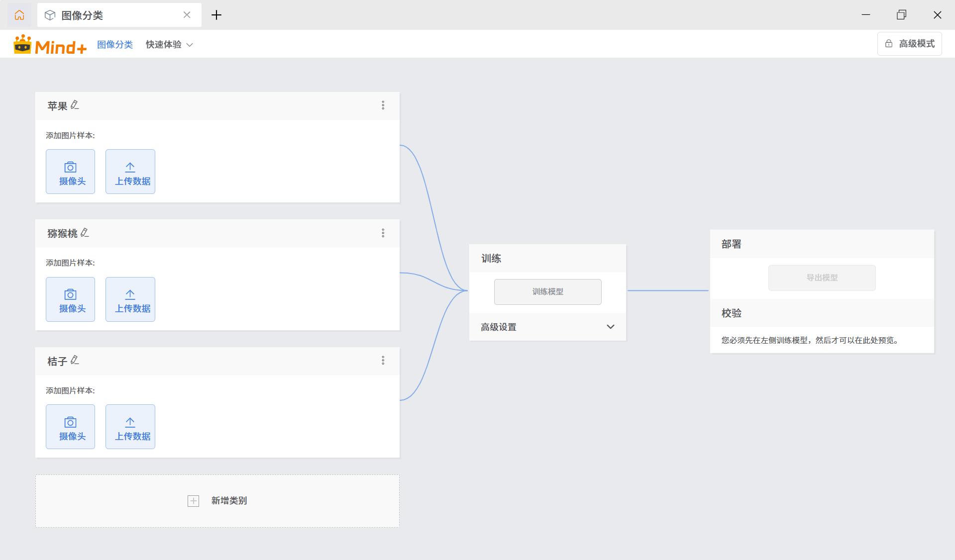The image size is (955, 560).
Task: Open a new tab with plus icon
Action: pos(216,15)
